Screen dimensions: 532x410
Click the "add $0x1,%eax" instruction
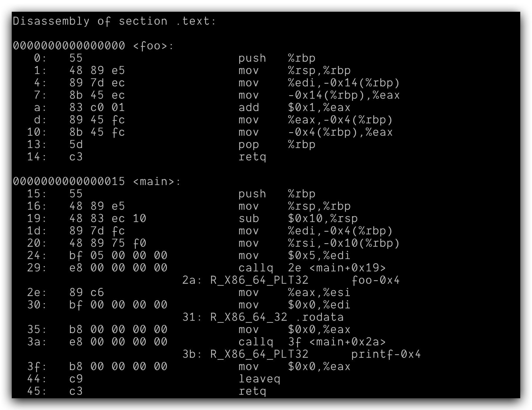(x=294, y=107)
